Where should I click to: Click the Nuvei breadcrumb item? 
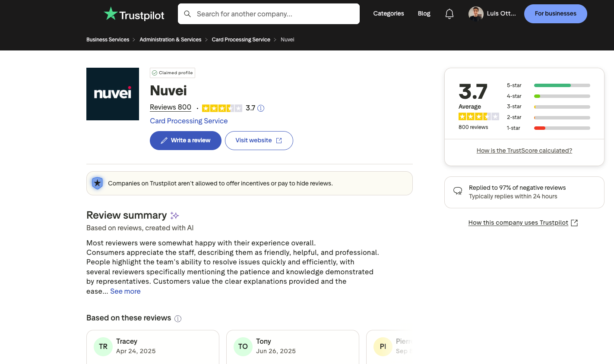coord(288,40)
